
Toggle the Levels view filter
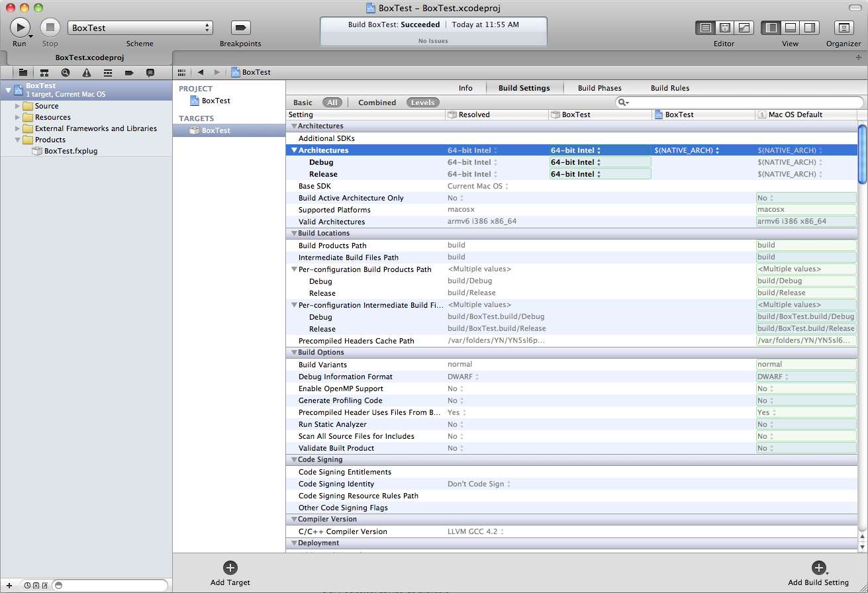click(x=422, y=103)
